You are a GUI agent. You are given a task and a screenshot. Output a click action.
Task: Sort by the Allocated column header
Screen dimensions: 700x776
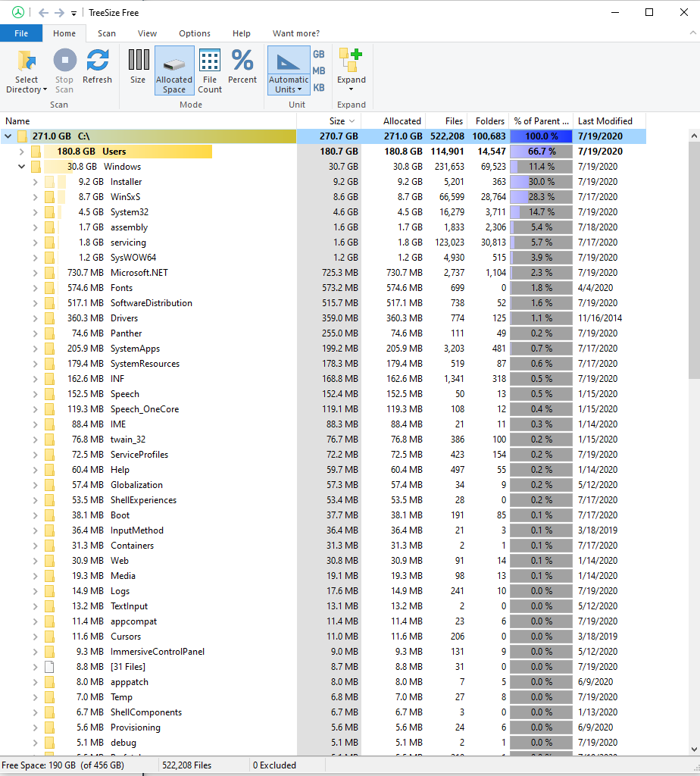coord(393,120)
